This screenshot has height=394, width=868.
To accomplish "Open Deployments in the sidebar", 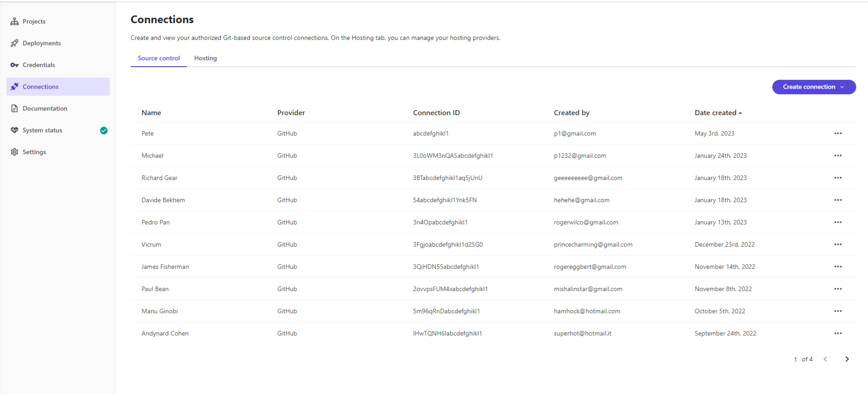I will [58, 43].
